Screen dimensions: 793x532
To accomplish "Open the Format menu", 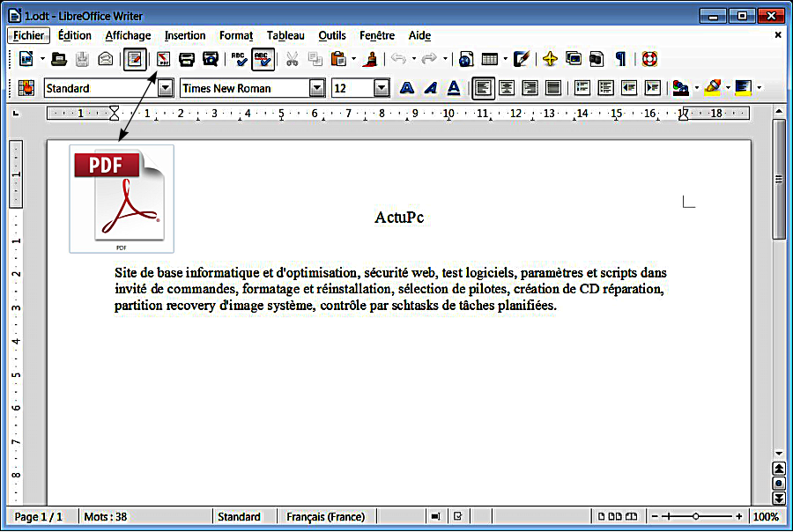I will coord(236,35).
